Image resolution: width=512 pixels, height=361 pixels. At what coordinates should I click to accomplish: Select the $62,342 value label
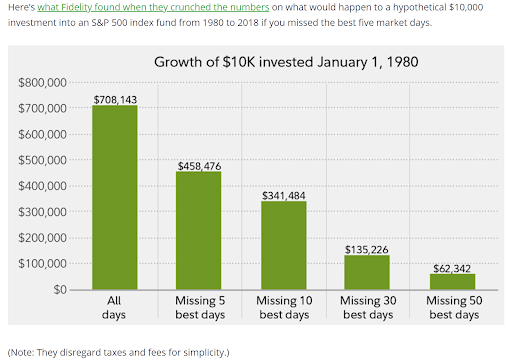pos(452,269)
